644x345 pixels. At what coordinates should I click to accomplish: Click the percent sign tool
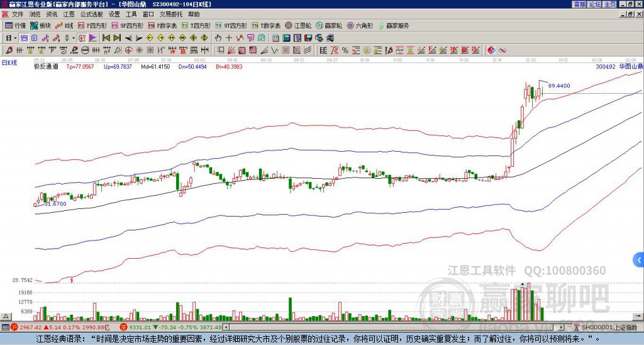pyautogui.click(x=345, y=50)
